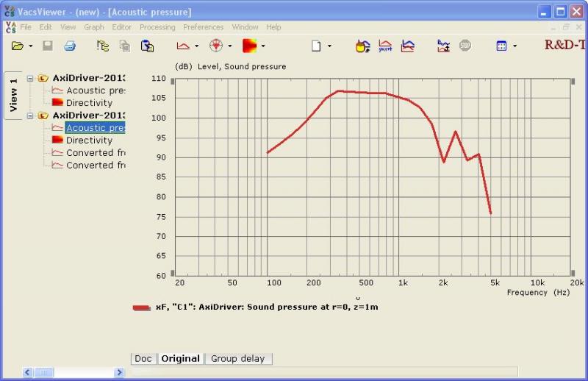Open the Processing menu
The width and height of the screenshot is (588, 381).
click(157, 27)
